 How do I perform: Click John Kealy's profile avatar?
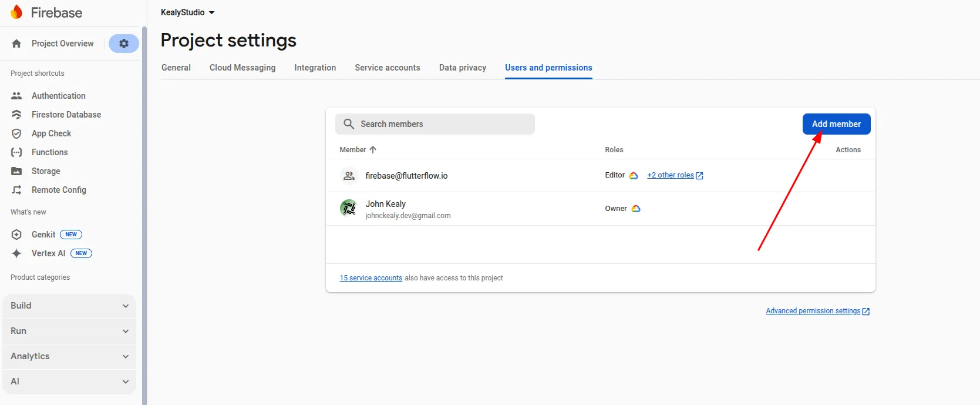(x=349, y=208)
